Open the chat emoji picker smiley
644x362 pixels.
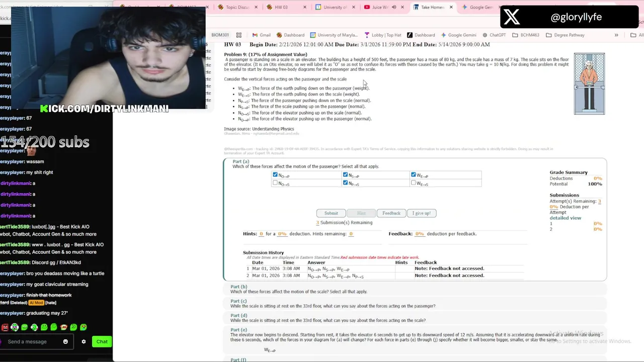coord(65,342)
